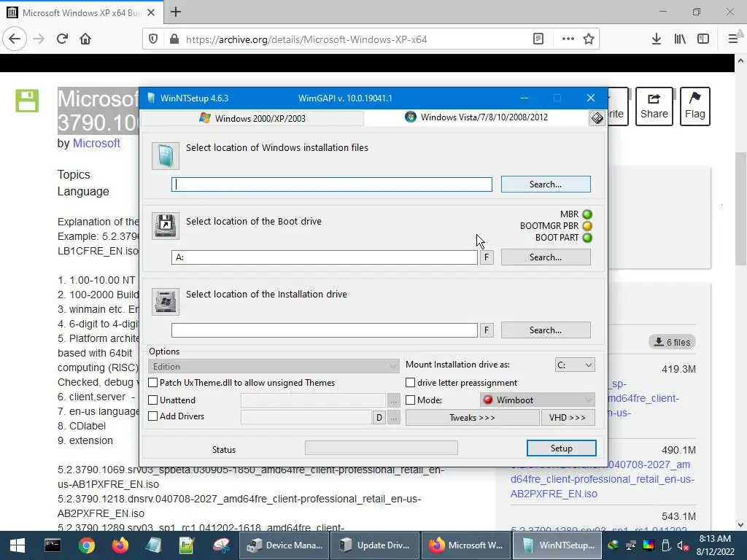Switch to Windows 2000/XP/2003 tab
Viewport: 747px width, 560px height.
tap(252, 118)
